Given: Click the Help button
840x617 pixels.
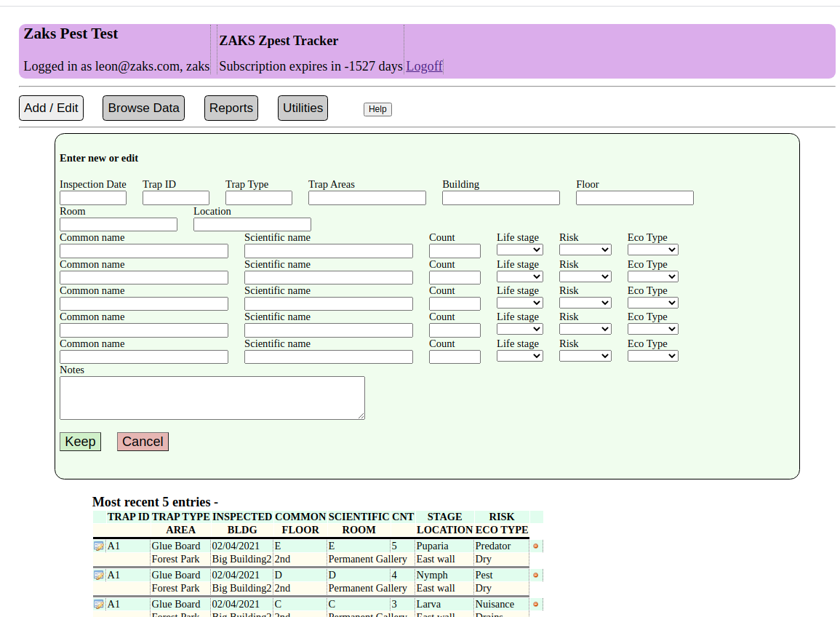Looking at the screenshot, I should 377,109.
